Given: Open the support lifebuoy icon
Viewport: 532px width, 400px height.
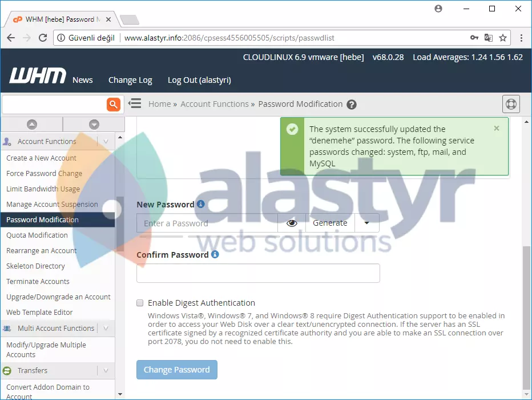Looking at the screenshot, I should click(511, 104).
